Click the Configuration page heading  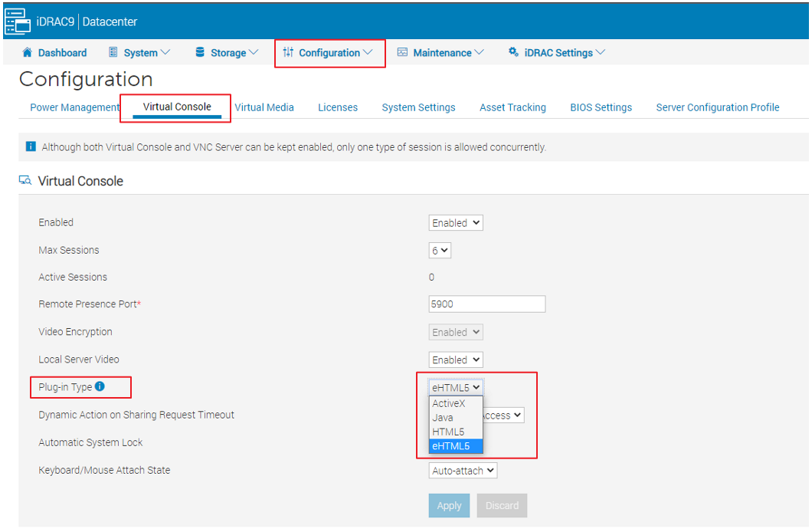(x=86, y=79)
